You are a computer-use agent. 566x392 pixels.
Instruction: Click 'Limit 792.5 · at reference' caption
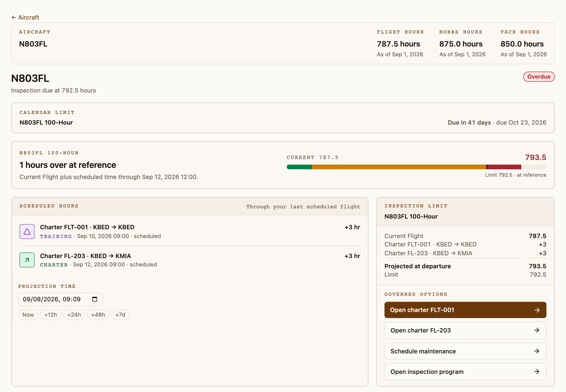pyautogui.click(x=515, y=175)
